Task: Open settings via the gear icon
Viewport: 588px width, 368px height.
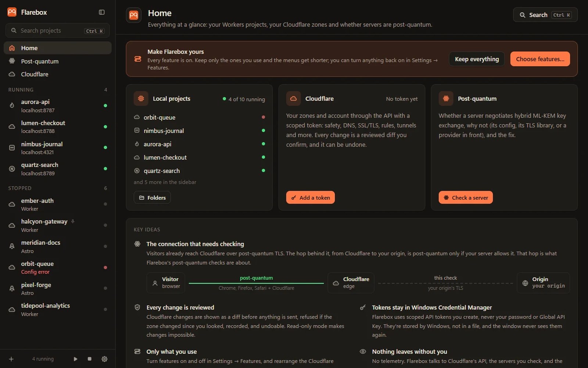Action: coord(104,359)
